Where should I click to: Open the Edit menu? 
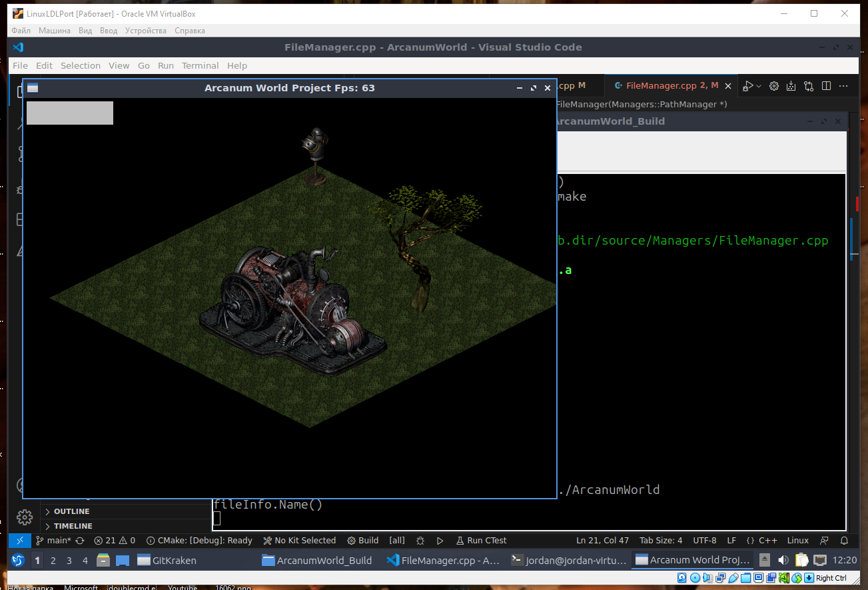44,65
